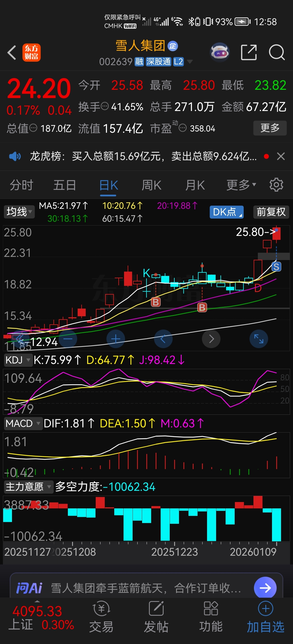Tap the info icon beside 总值
The height and width of the screenshot is (644, 293).
tap(33, 128)
